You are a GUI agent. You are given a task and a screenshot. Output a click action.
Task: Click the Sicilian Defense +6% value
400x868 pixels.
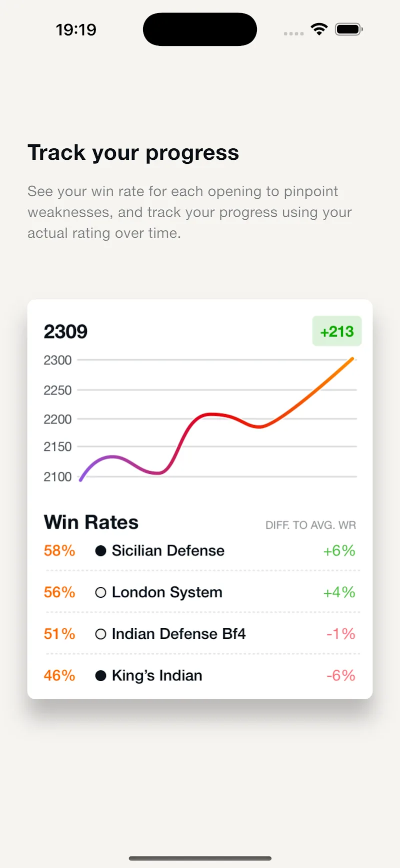pyautogui.click(x=339, y=550)
